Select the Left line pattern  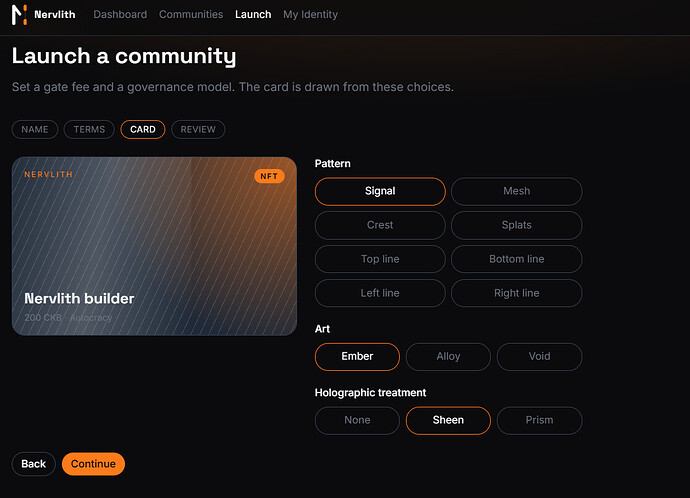pyautogui.click(x=380, y=293)
